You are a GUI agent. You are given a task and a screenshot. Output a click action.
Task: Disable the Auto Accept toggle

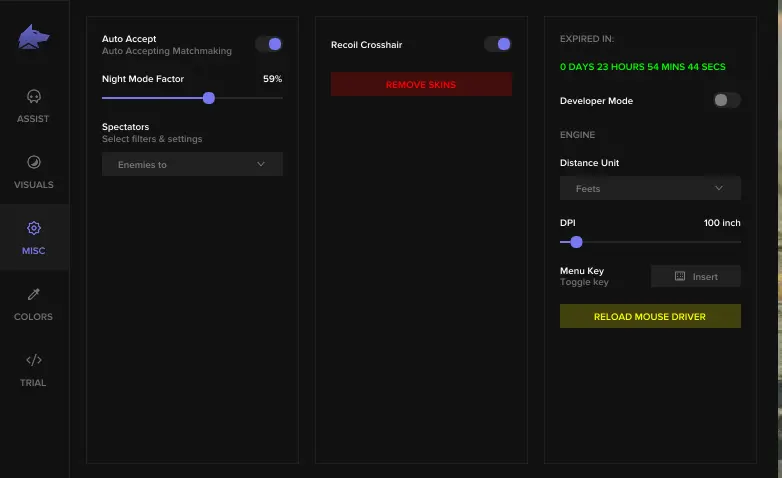269,44
